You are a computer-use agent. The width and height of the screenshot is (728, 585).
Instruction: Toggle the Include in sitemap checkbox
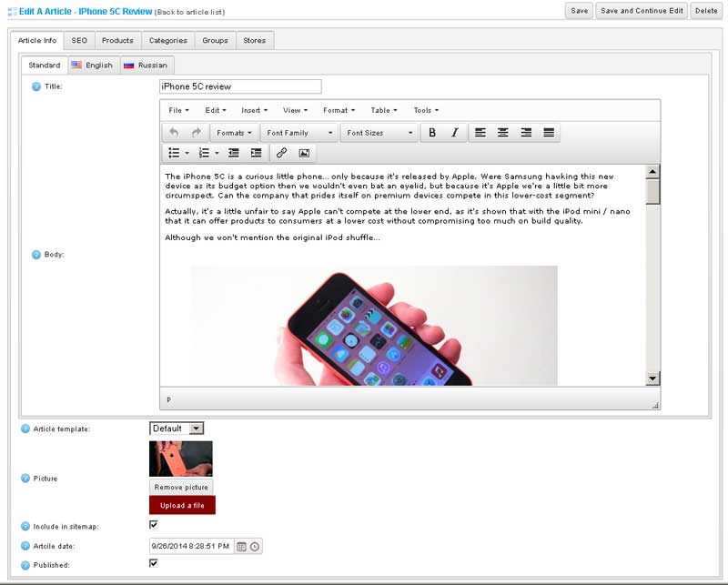(154, 525)
